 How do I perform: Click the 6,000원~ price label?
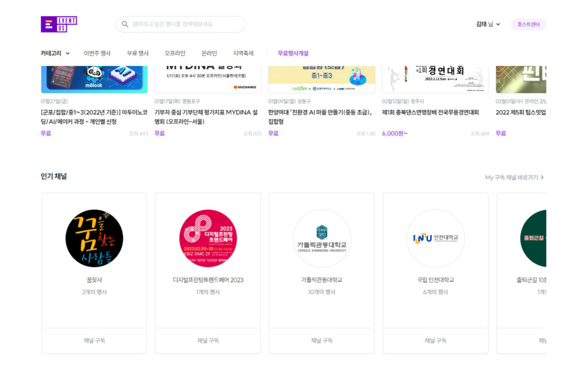coord(394,133)
